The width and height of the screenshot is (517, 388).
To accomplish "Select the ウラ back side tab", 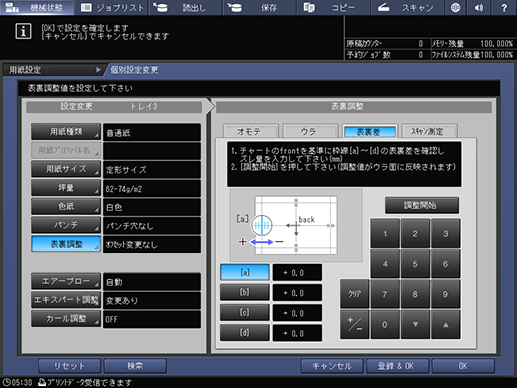I will tap(310, 131).
